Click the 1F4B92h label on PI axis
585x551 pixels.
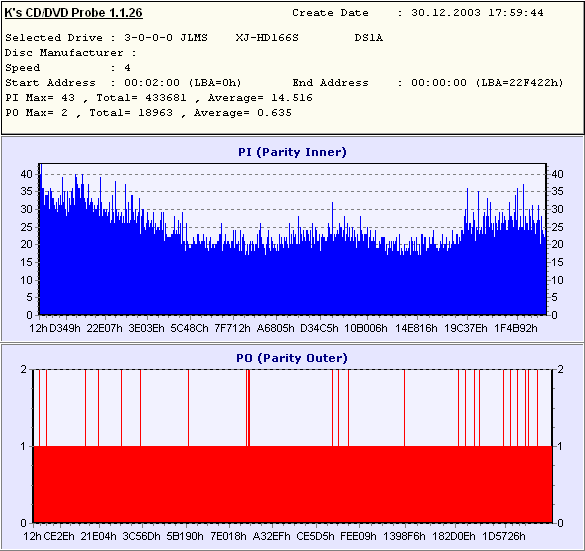tap(516, 328)
